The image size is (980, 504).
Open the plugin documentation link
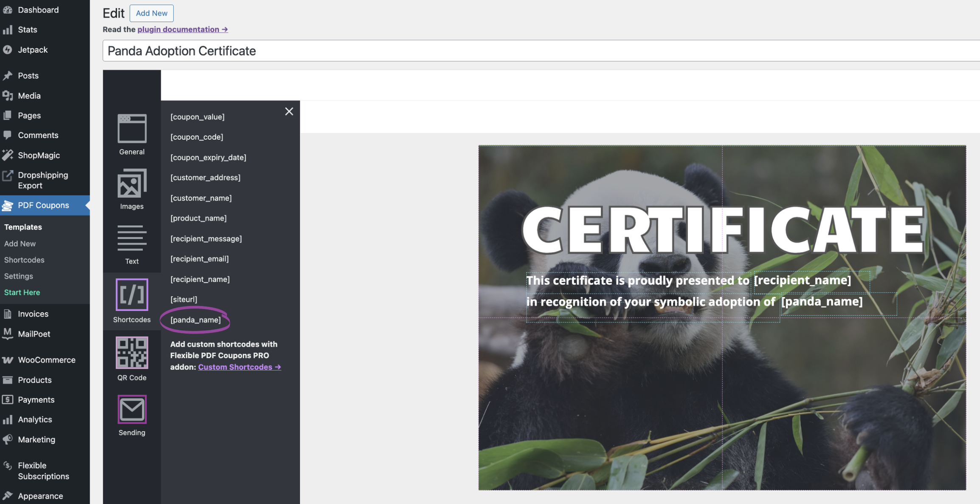[182, 29]
